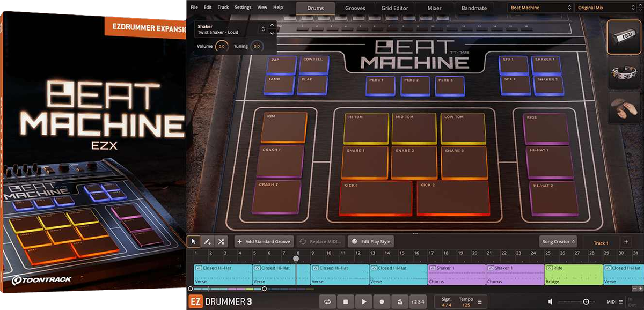Hit the ZAP pad
Image resolution: width=644 pixels, height=310 pixels.
point(282,65)
